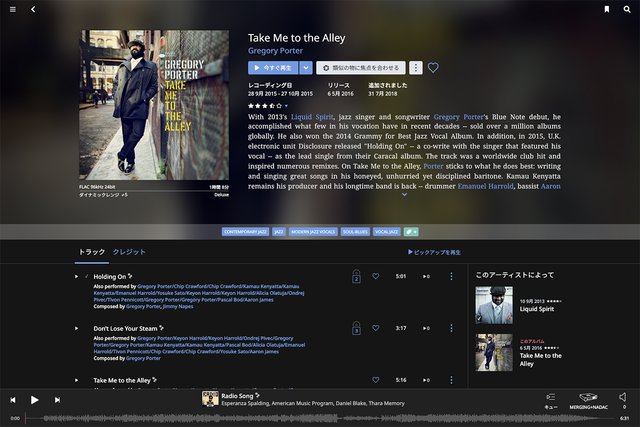Open Holding On three-dot track menu

pos(451,276)
